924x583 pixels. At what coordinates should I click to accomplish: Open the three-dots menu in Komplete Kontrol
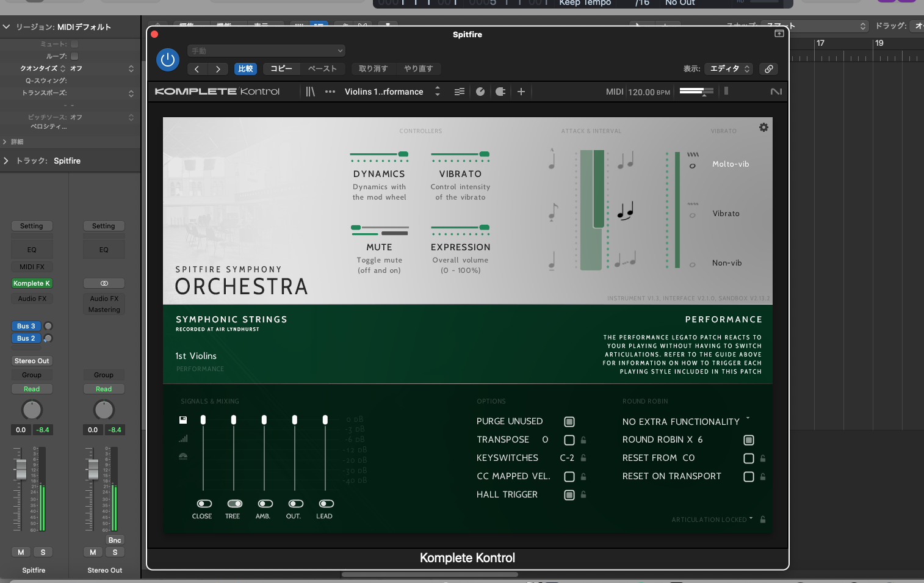(x=330, y=92)
